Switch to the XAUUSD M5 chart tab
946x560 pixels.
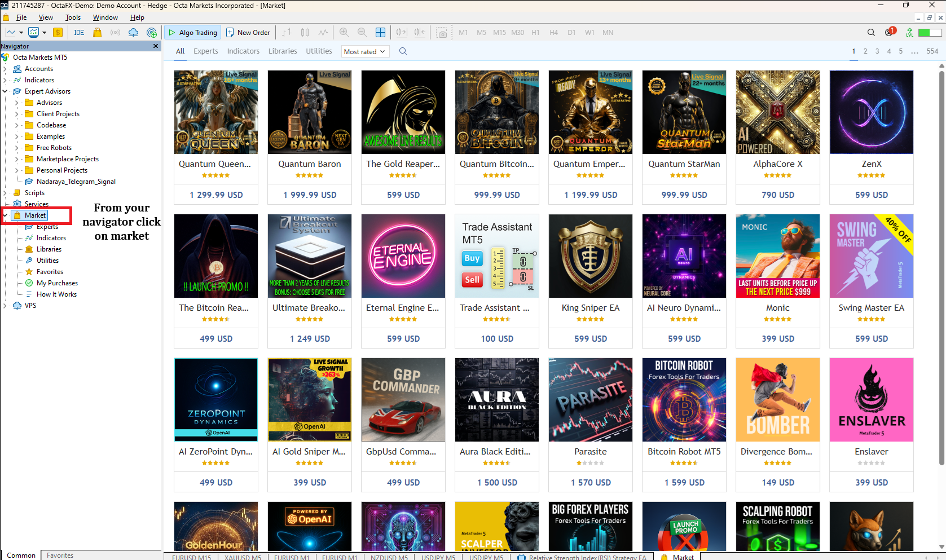[243, 557]
